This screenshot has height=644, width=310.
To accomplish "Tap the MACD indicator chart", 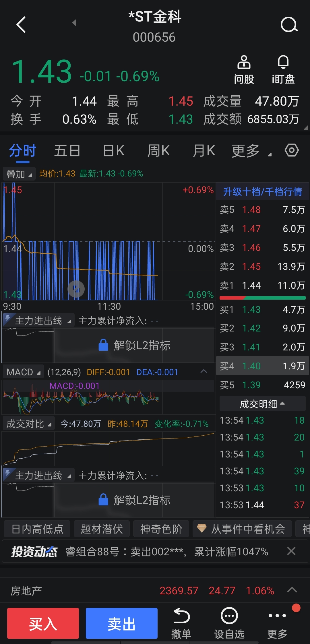I will [x=108, y=397].
